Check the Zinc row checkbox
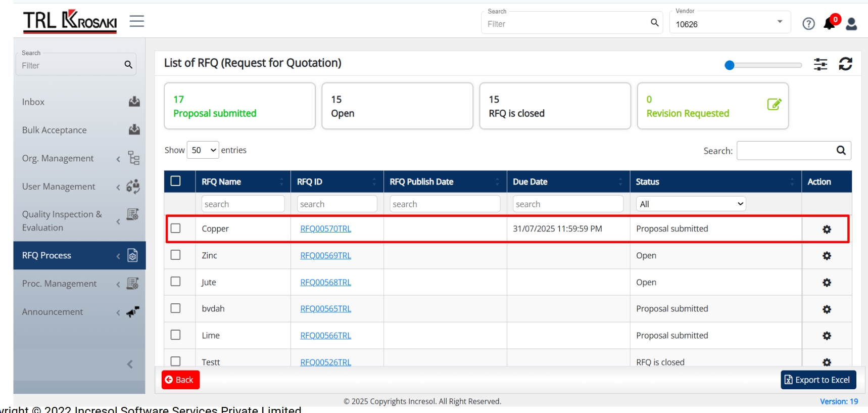 pyautogui.click(x=175, y=255)
